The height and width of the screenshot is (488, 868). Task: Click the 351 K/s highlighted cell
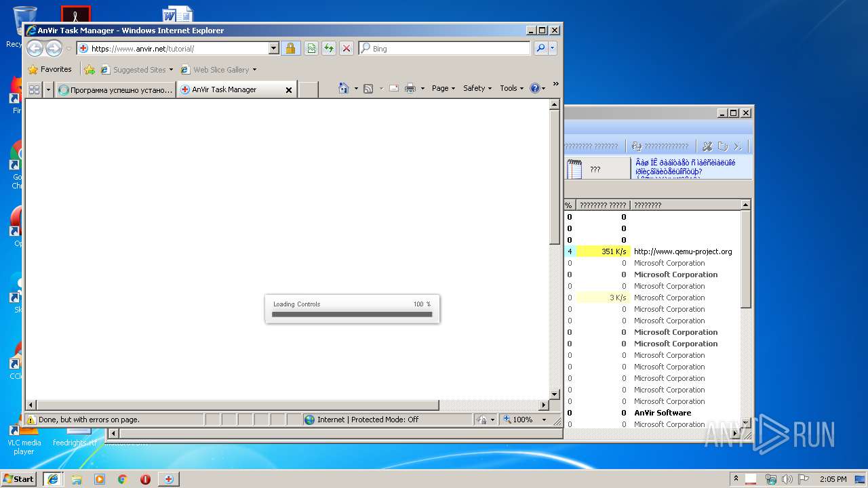pyautogui.click(x=603, y=251)
